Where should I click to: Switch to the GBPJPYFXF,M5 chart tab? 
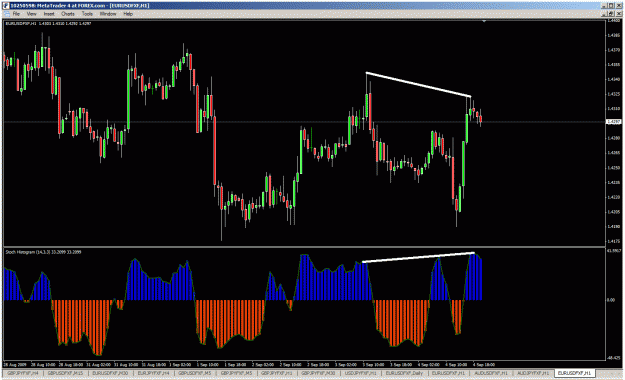[x=236, y=373]
